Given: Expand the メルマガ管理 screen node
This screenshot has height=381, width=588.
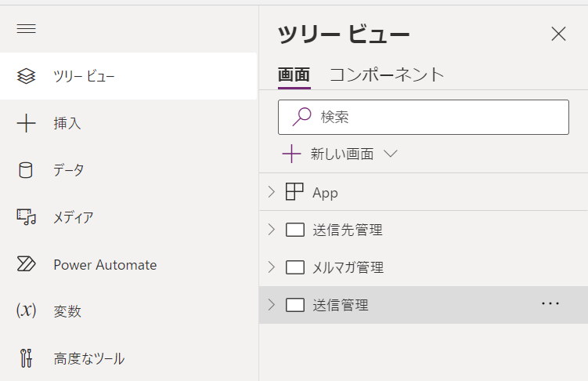Looking at the screenshot, I should point(272,267).
